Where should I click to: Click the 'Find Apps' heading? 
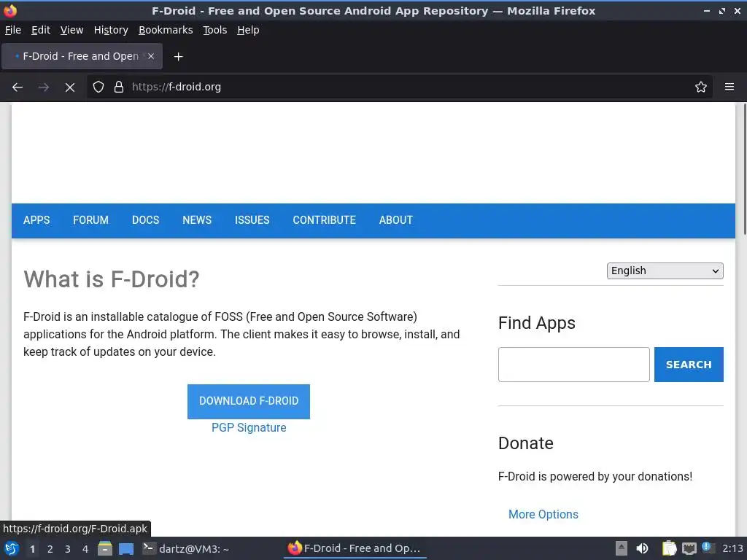(x=536, y=323)
